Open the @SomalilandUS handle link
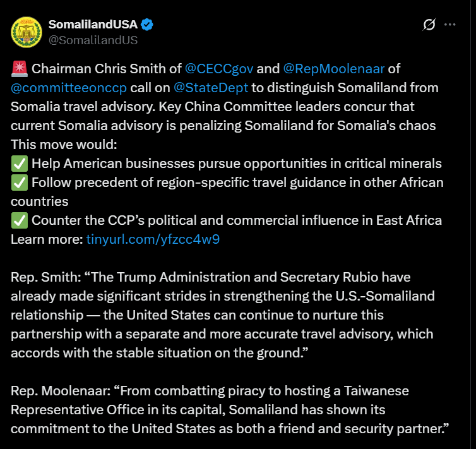The image size is (476, 449). 93,40
